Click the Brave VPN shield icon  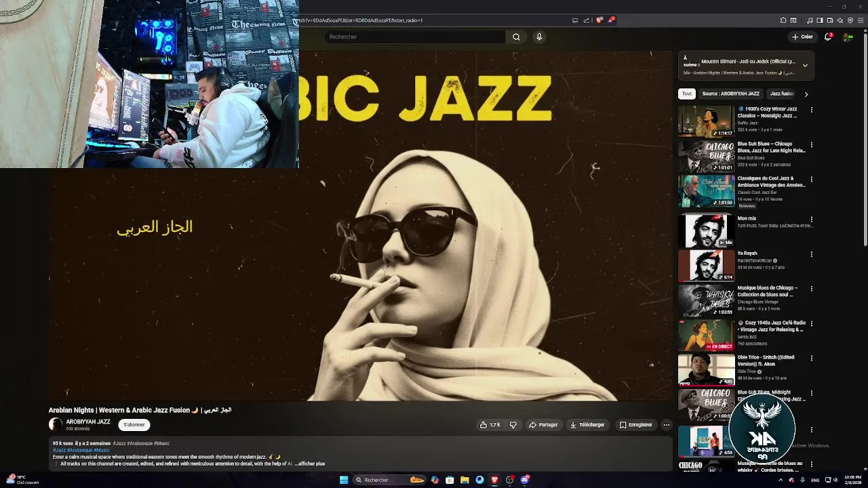(850, 20)
